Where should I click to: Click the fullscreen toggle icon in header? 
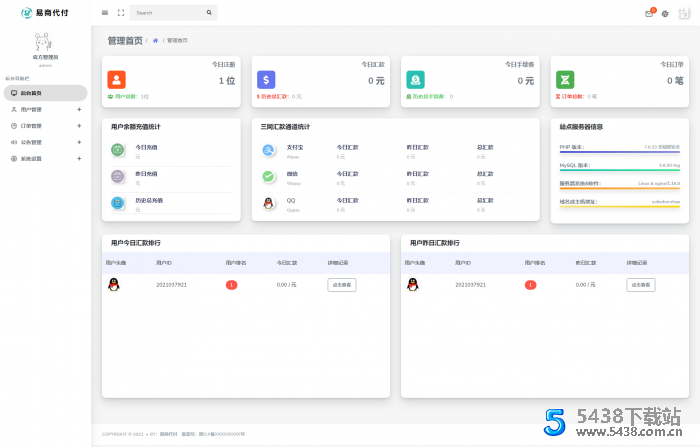121,13
